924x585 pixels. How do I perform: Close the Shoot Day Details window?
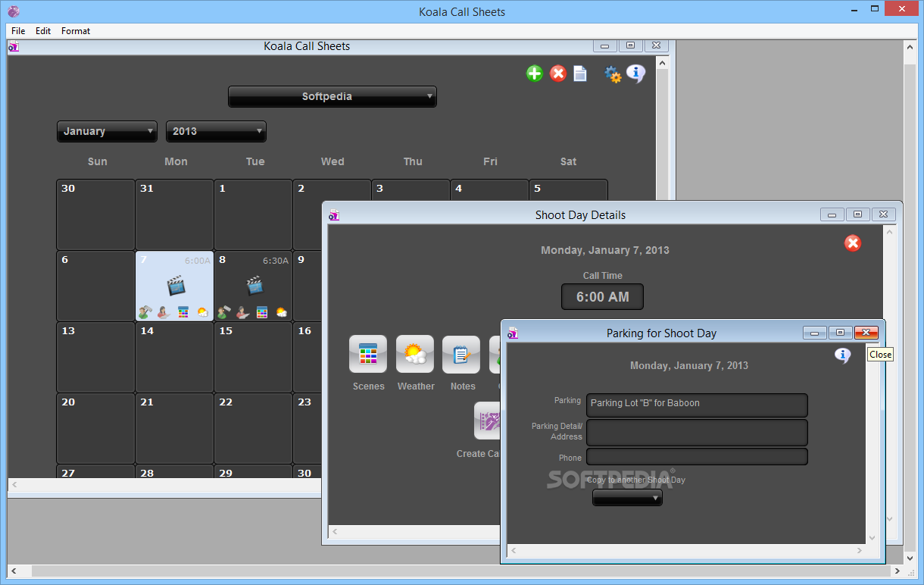(883, 214)
